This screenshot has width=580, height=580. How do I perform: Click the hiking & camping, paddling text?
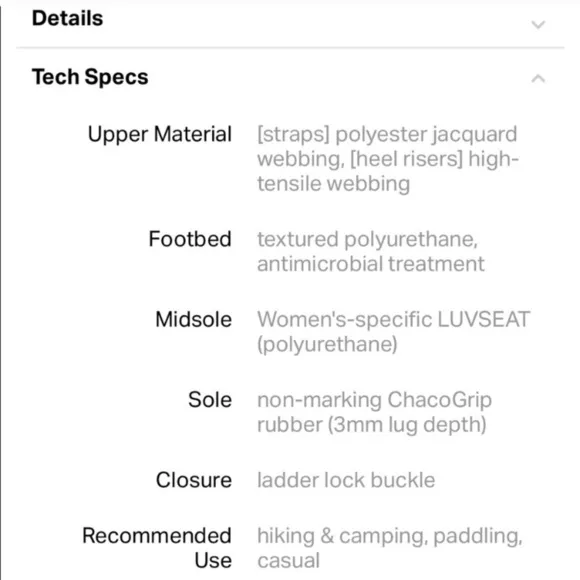tap(390, 536)
